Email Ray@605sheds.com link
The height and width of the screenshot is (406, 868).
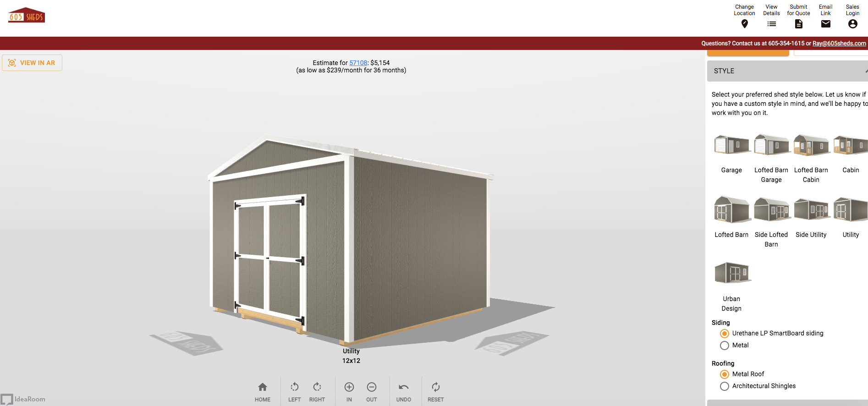(839, 44)
